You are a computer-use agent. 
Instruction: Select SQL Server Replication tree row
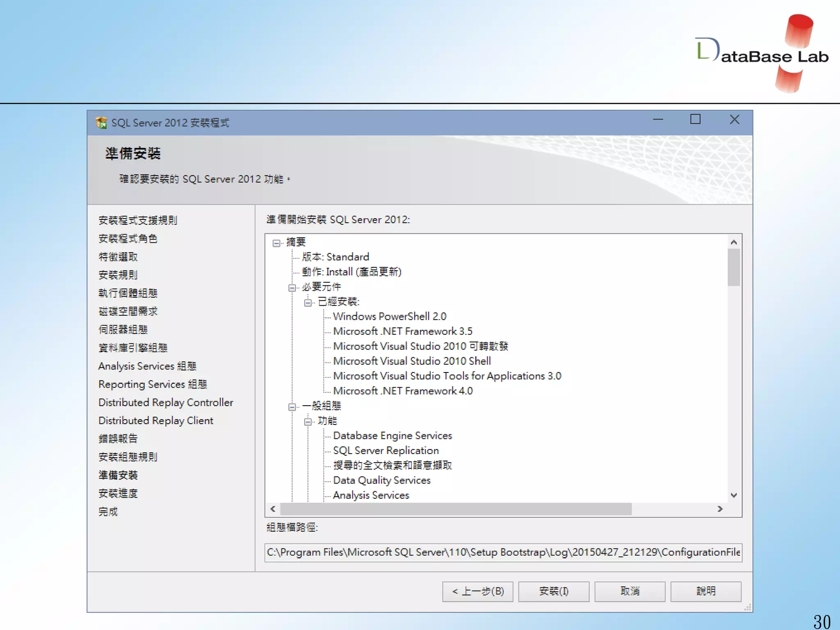[x=386, y=450]
